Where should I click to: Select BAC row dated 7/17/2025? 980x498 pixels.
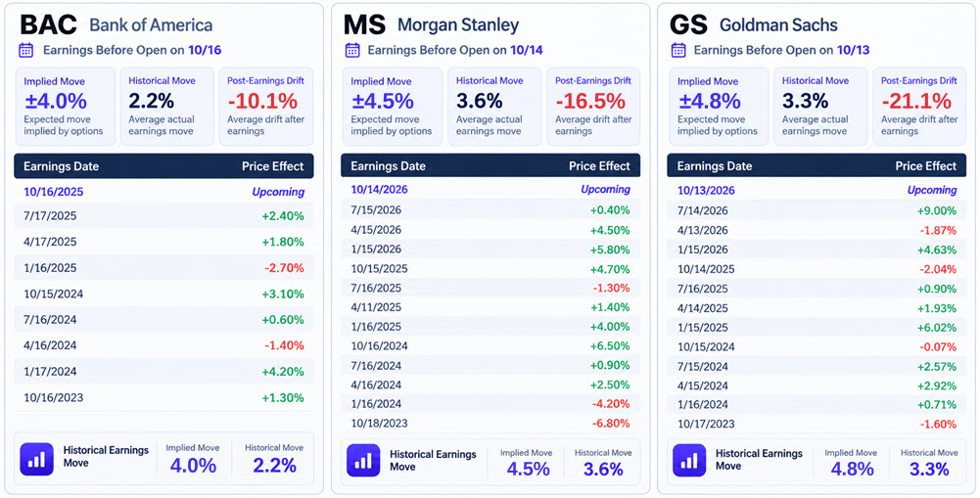click(163, 216)
